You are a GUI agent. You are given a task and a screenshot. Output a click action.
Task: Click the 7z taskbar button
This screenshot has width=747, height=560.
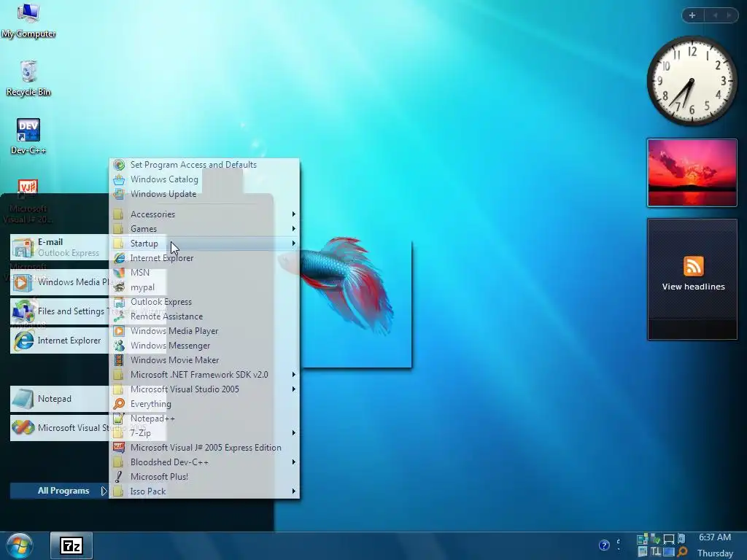point(71,545)
